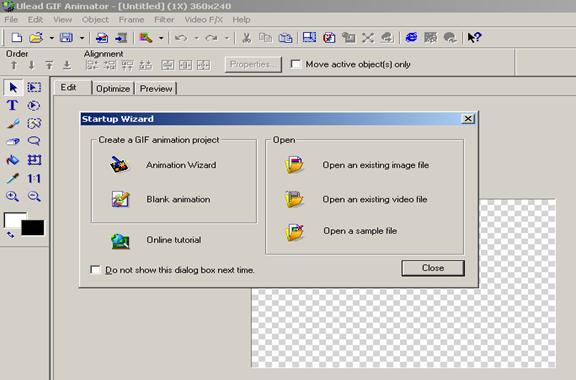The image size is (576, 380).
Task: Open the Filter menu
Action: [x=164, y=19]
